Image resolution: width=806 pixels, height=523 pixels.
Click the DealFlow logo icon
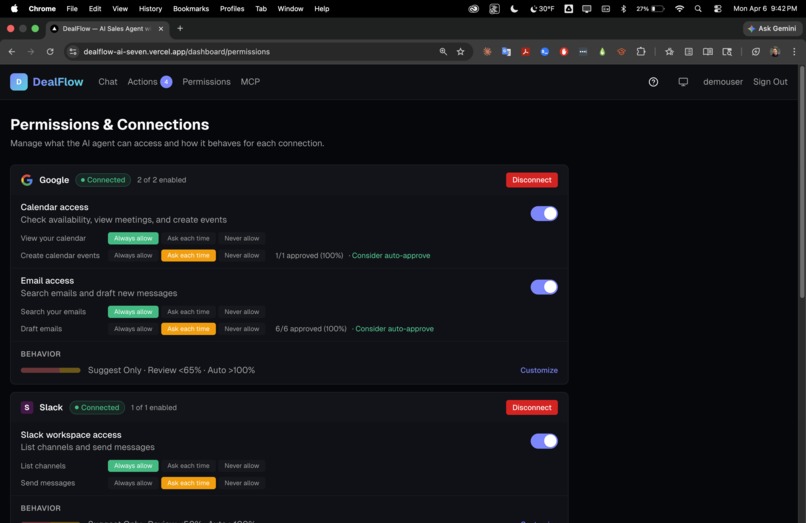click(x=19, y=82)
